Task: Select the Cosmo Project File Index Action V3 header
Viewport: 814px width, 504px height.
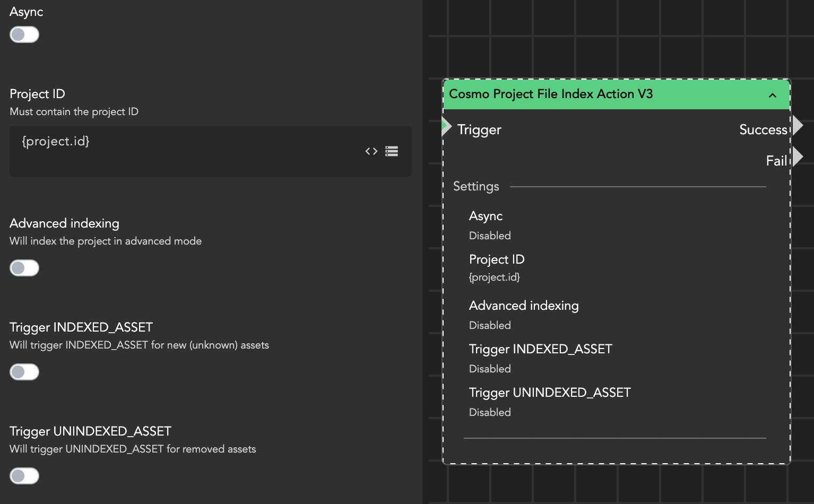Action: 551,94
